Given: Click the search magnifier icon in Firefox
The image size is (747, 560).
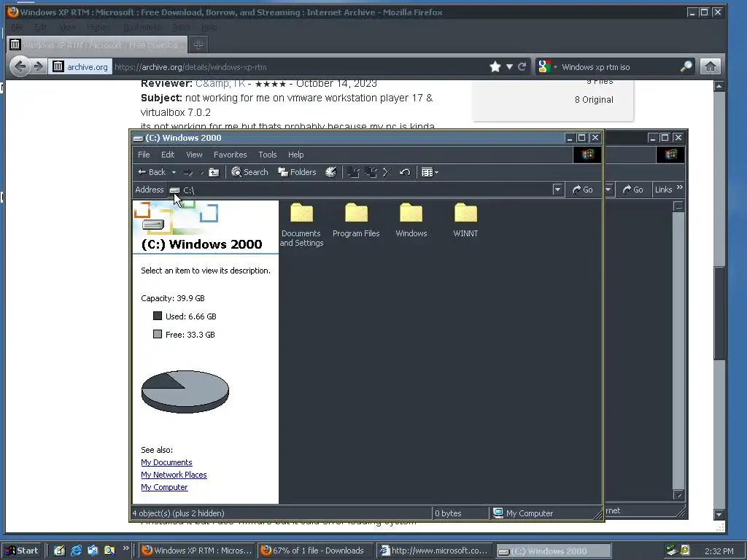Looking at the screenshot, I should pyautogui.click(x=686, y=66).
